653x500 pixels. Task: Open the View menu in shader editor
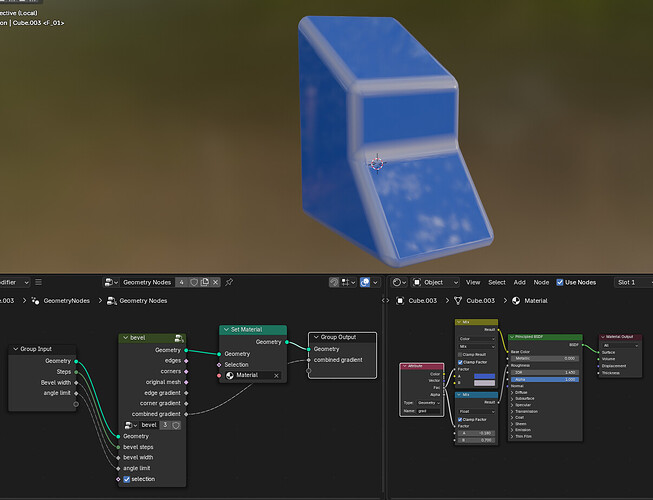tap(473, 282)
